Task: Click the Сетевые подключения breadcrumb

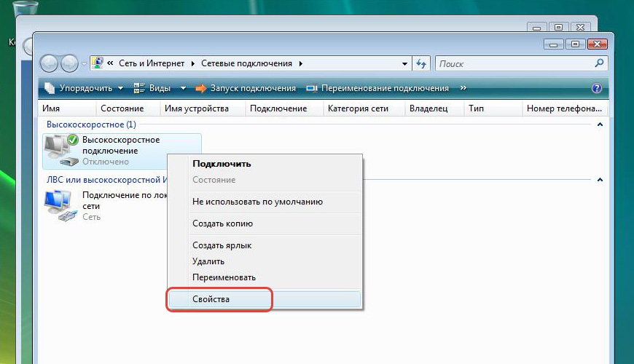Action: pyautogui.click(x=246, y=63)
